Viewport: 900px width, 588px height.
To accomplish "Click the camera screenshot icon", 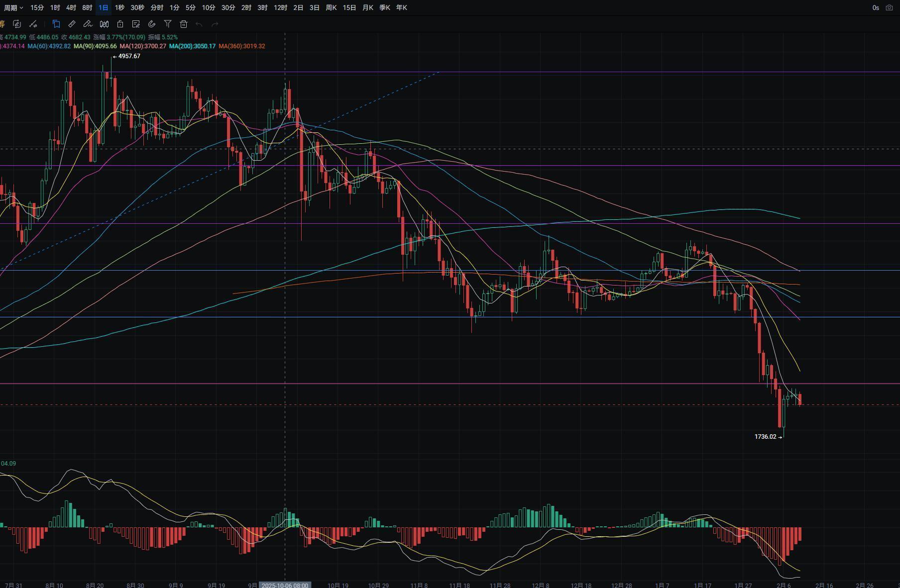I will pos(889,7).
